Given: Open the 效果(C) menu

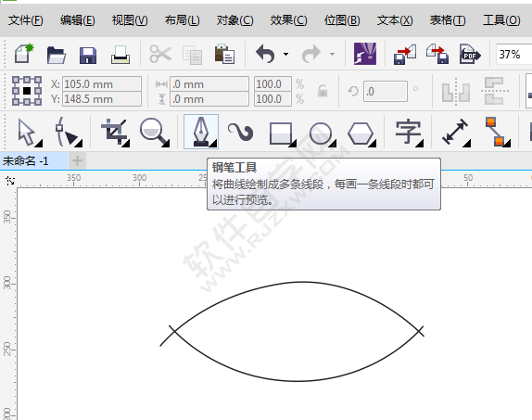Looking at the screenshot, I should click(289, 20).
